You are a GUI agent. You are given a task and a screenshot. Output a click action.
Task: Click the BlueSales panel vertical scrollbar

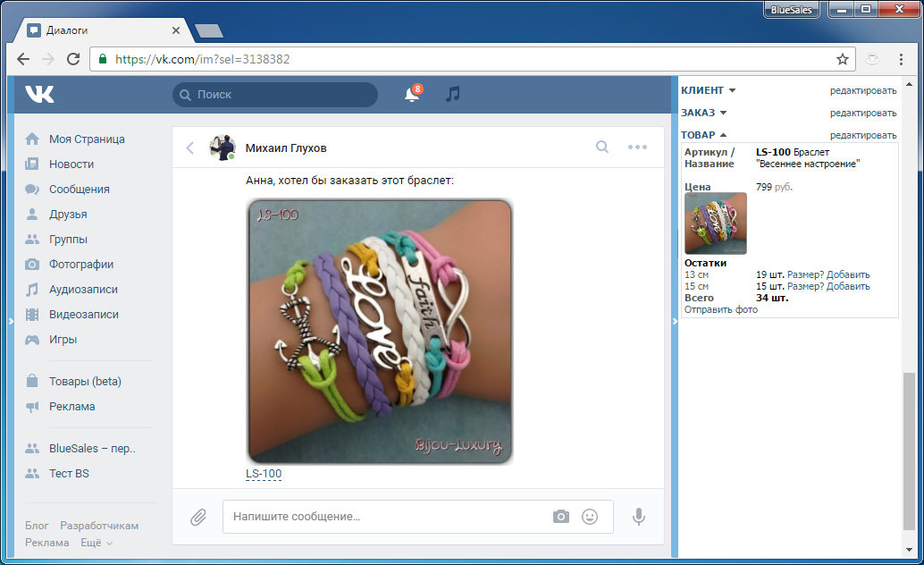tap(909, 447)
